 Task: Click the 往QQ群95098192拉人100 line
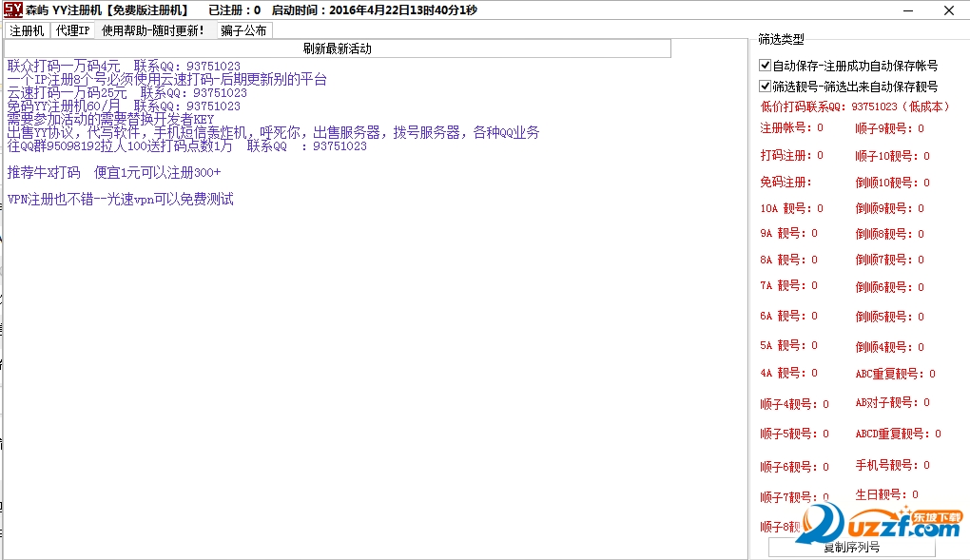tap(186, 146)
